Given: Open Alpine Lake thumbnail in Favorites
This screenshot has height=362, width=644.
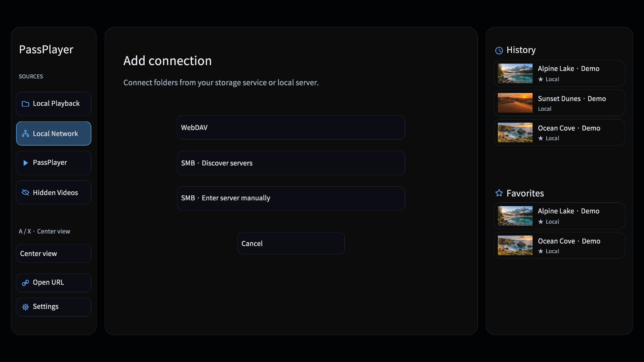Looking at the screenshot, I should (515, 216).
